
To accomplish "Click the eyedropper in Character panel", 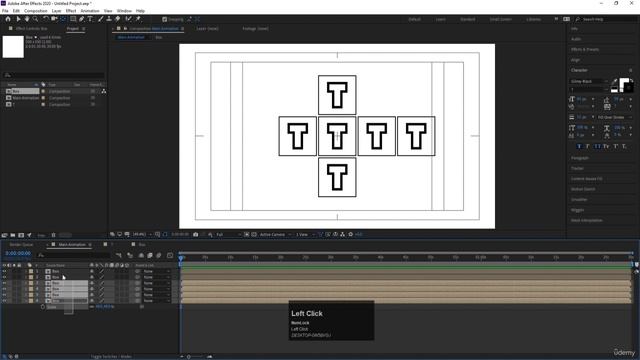I will 615,81.
